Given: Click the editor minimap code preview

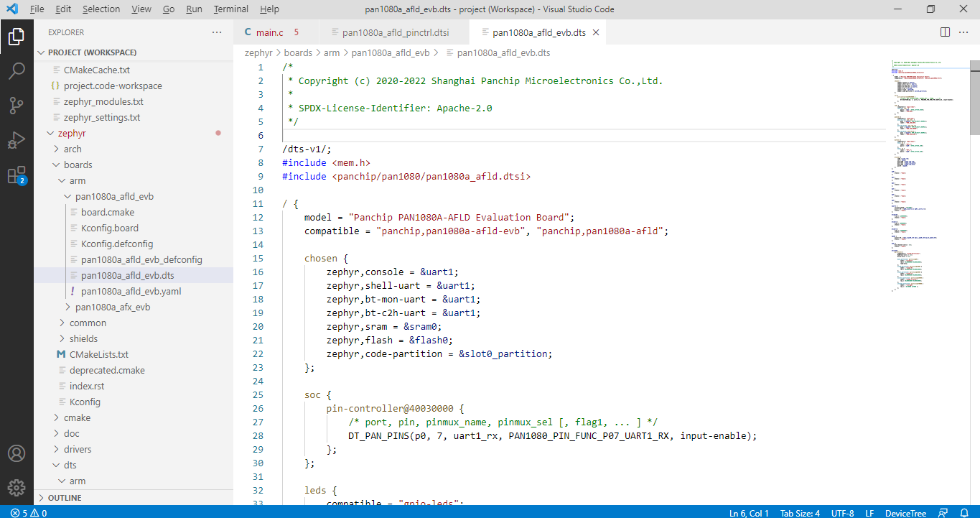Looking at the screenshot, I should 929,176.
